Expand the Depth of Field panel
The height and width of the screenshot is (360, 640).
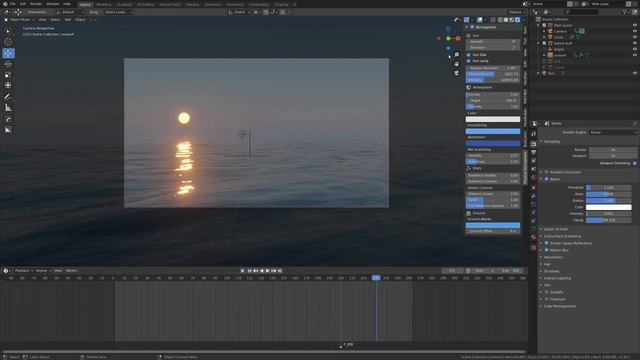click(555, 229)
